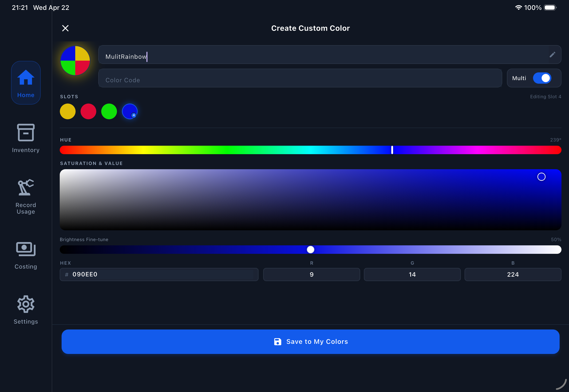The image size is (569, 392).
Task: Select the red slot swatch
Action: click(x=88, y=111)
